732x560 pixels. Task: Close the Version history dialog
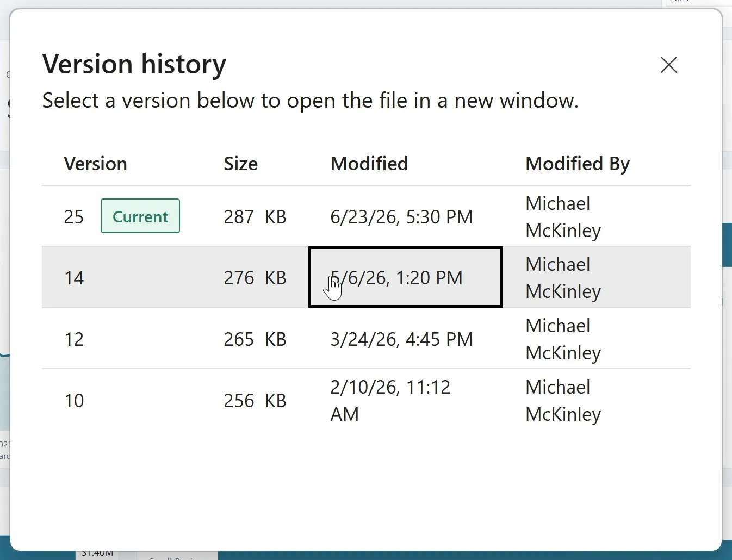pyautogui.click(x=668, y=65)
